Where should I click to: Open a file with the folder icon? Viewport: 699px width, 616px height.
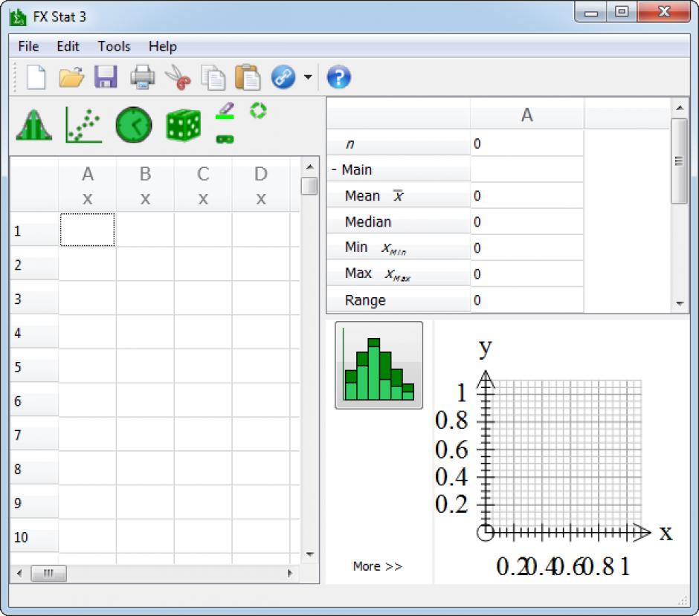71,77
